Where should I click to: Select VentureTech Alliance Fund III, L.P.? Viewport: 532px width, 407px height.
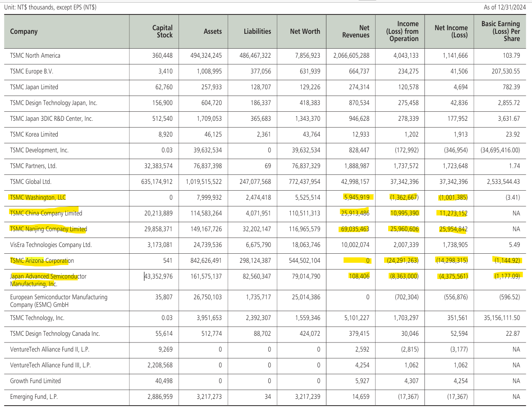[50, 365]
